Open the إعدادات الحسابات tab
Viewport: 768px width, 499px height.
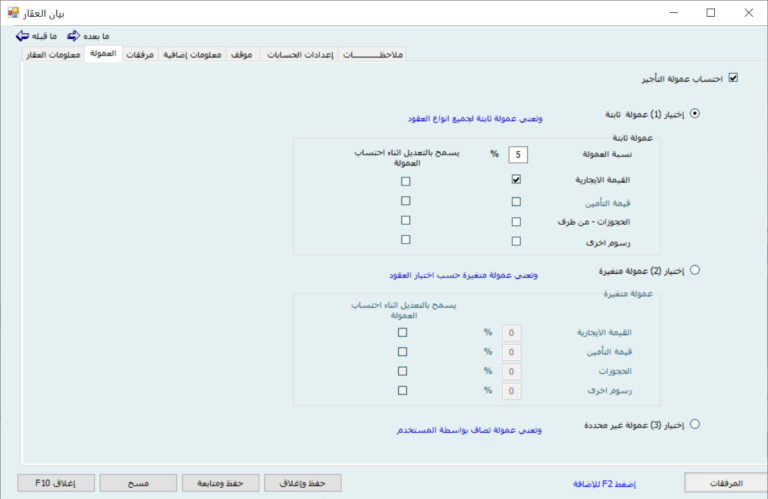point(300,54)
